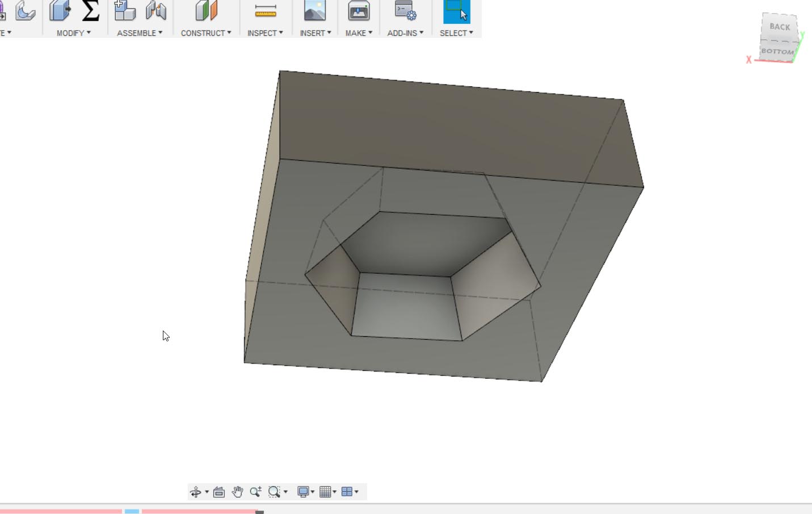Screen dimensions: 812x514
Task: Expand Grid and Snaps dropdown arrow
Action: (335, 492)
